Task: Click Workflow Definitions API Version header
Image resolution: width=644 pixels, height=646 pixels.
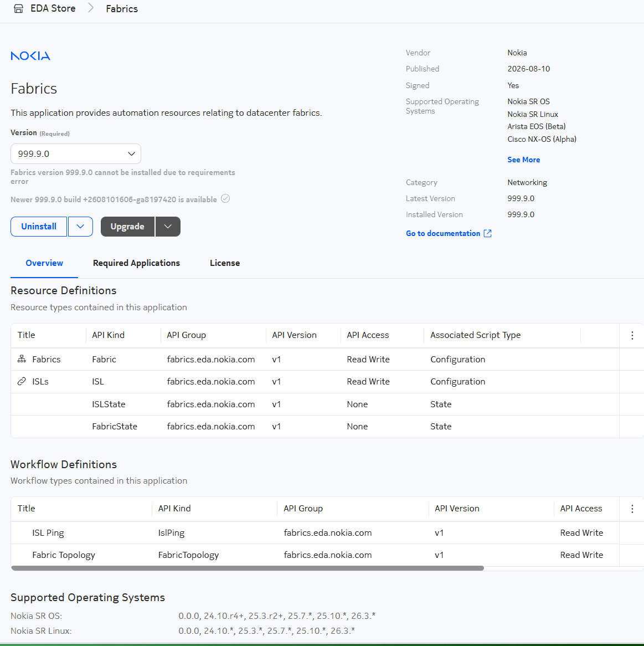Action: 457,509
